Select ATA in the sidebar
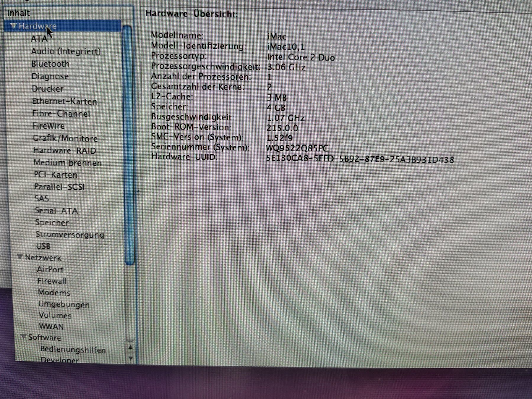This screenshot has width=532, height=399. pyautogui.click(x=39, y=39)
